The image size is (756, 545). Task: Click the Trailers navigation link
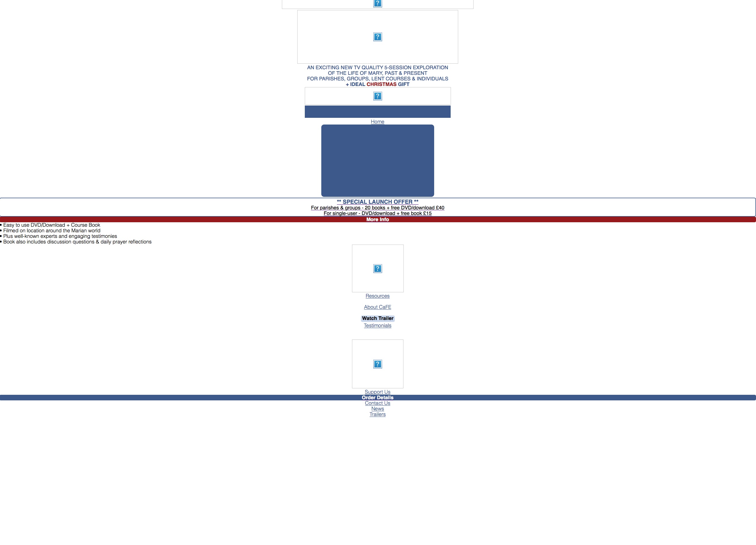click(377, 414)
